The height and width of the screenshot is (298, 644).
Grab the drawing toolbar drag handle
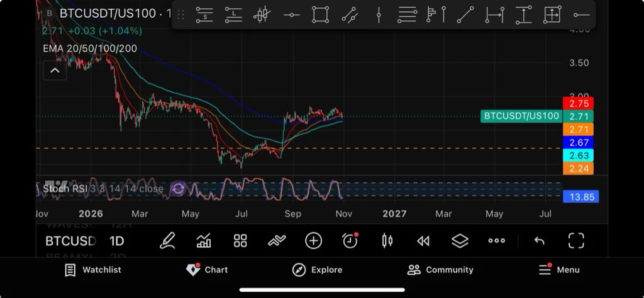pos(180,15)
